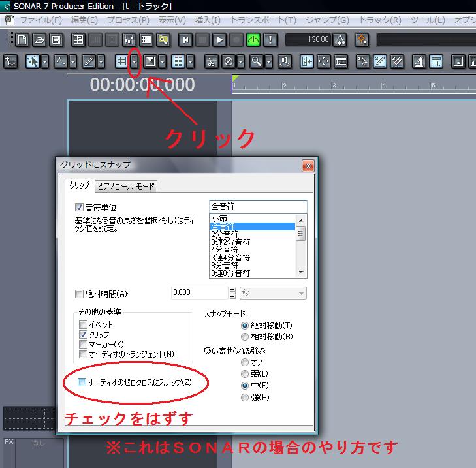Screen dimensions: 476x468
Task: Rewind to start of project
Action: (x=185, y=40)
